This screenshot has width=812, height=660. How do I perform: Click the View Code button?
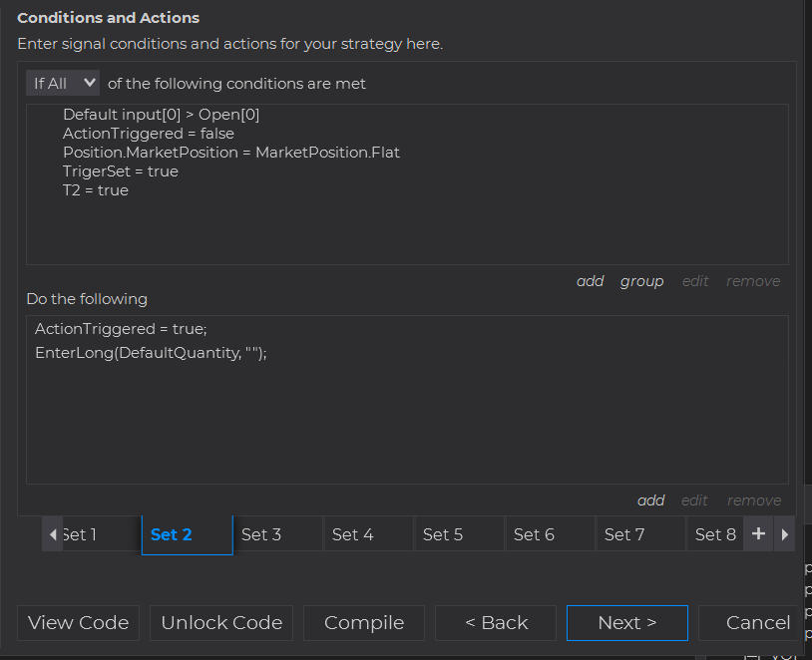(78, 623)
